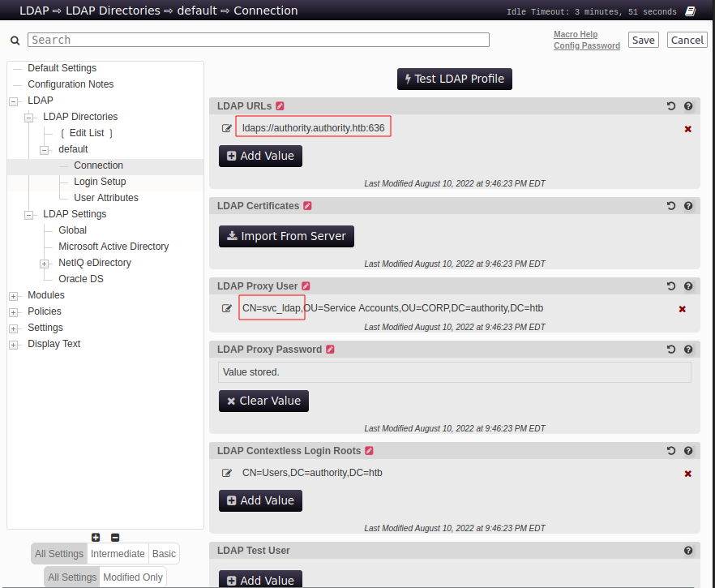Expand the NetIQ eDirectory node
Screen dimensions: 715x588
44,264
